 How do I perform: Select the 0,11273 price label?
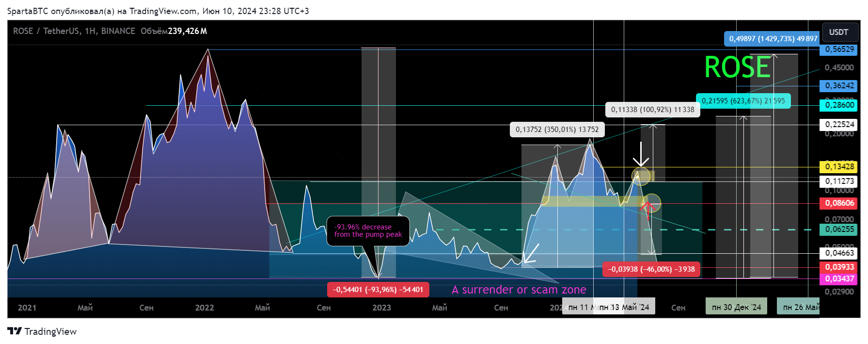[839, 181]
